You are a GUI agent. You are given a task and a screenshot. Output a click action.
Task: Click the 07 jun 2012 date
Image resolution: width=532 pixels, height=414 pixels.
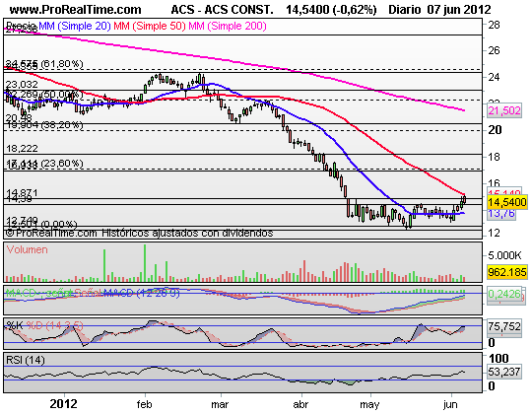click(x=459, y=10)
